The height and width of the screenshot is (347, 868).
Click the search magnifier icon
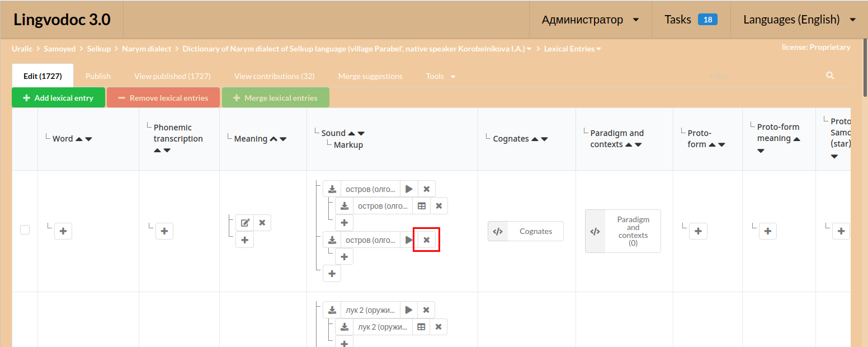829,75
